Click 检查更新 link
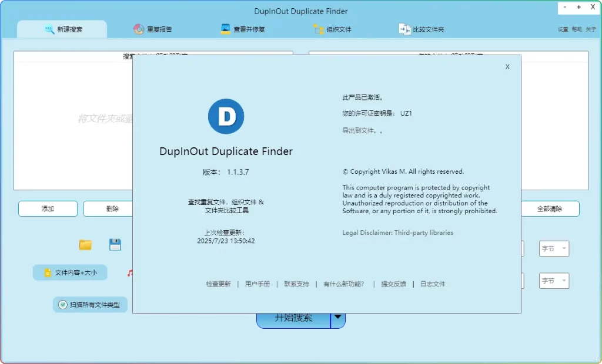602x364 pixels. tap(218, 284)
